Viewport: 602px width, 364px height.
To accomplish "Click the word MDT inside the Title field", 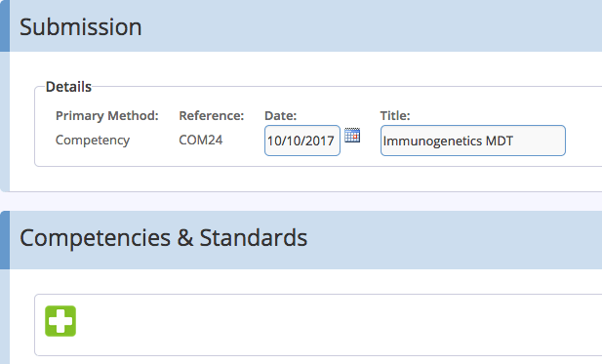I will (500, 141).
